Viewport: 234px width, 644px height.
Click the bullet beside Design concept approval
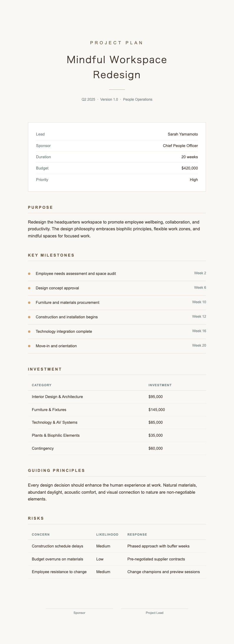tap(29, 288)
